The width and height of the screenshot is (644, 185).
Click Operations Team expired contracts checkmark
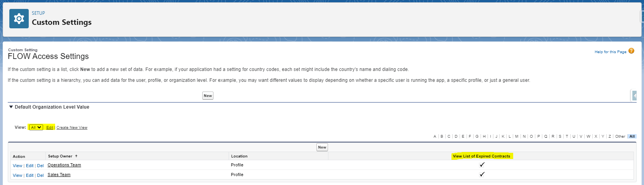(482, 165)
